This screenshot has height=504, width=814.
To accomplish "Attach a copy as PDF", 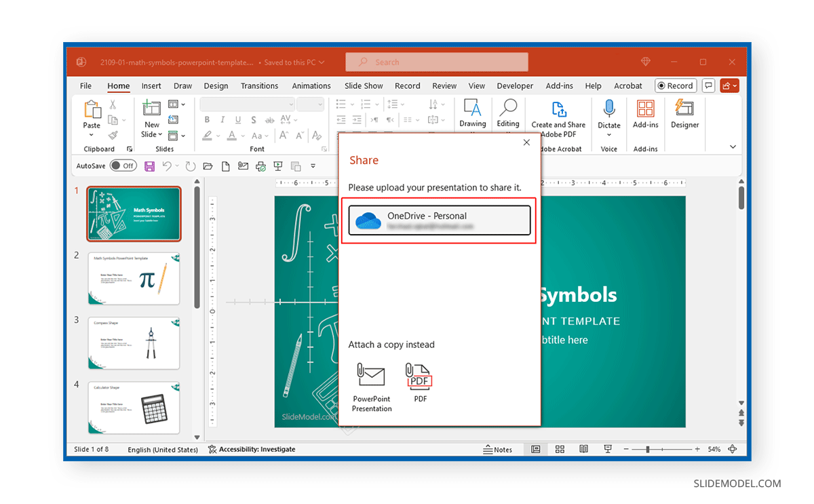I will pyautogui.click(x=421, y=383).
